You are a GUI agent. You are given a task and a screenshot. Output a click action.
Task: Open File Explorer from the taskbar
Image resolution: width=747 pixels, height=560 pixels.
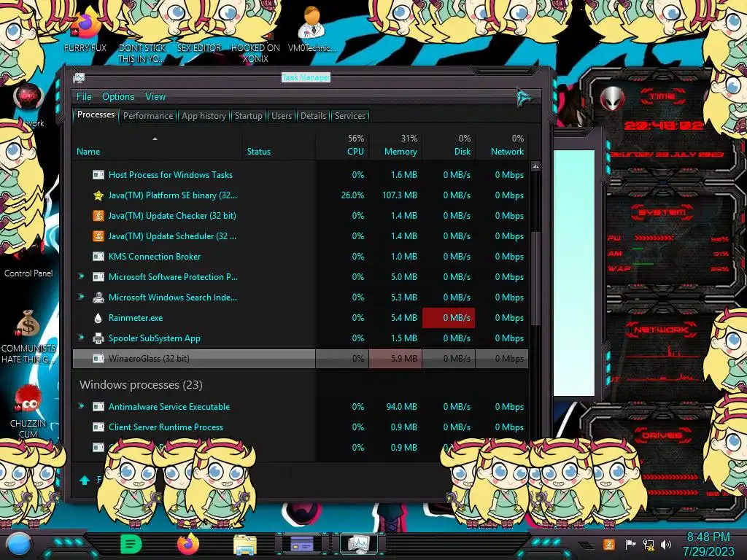245,545
